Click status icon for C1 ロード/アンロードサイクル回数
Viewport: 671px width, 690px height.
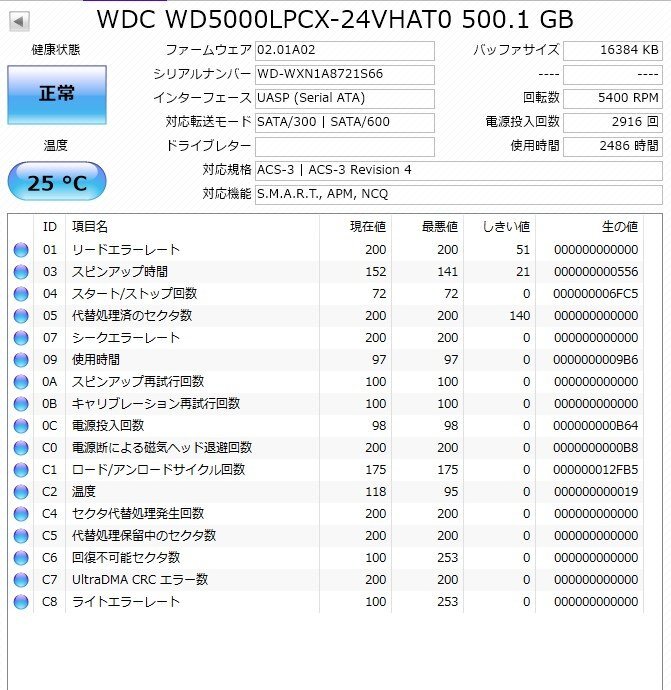[x=21, y=470]
